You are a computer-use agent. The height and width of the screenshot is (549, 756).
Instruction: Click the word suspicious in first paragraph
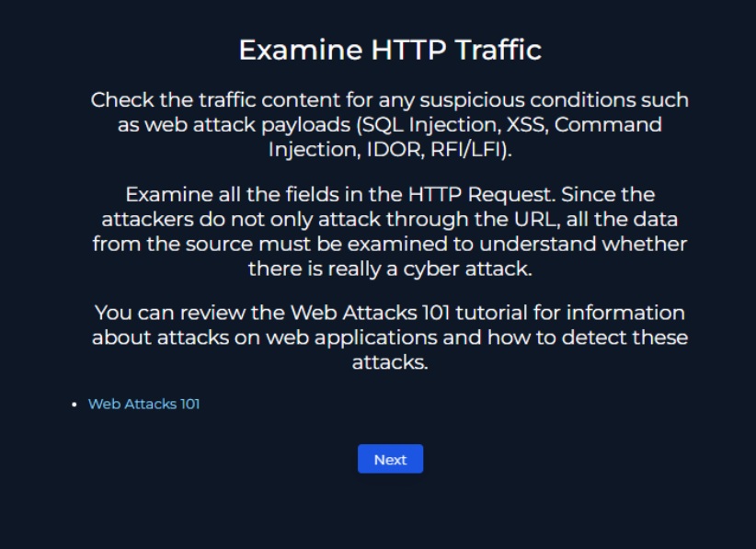(472, 100)
